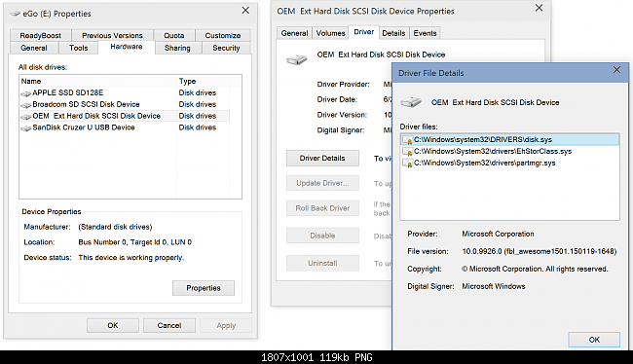Click the Broadcom SD SCSI Disk Device icon

tap(26, 105)
